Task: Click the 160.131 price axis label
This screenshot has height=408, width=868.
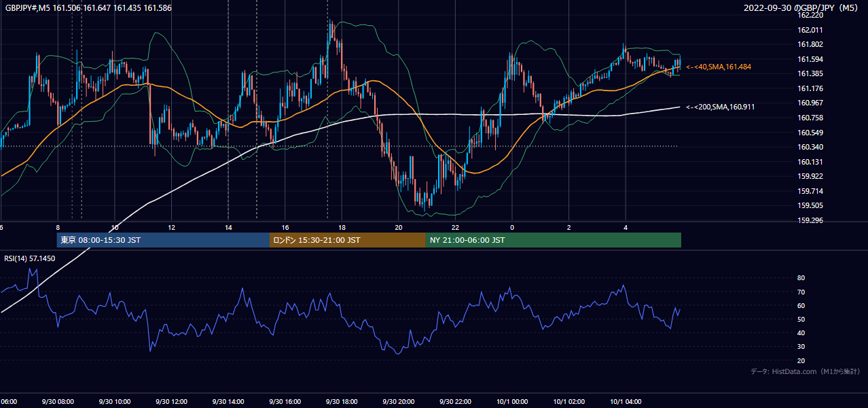Action: 810,162
